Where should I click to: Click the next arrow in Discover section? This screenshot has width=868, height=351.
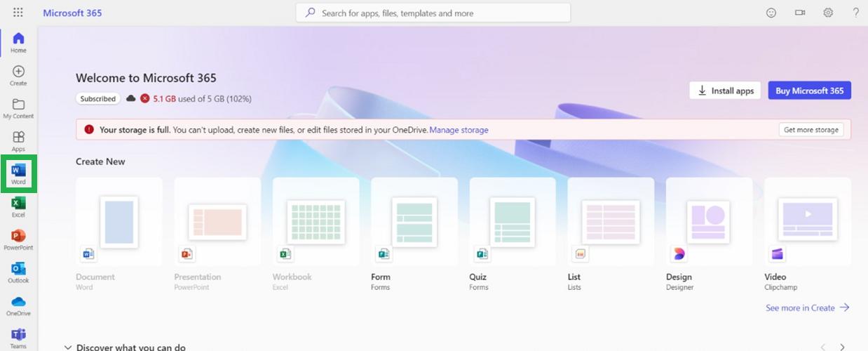coord(842,347)
